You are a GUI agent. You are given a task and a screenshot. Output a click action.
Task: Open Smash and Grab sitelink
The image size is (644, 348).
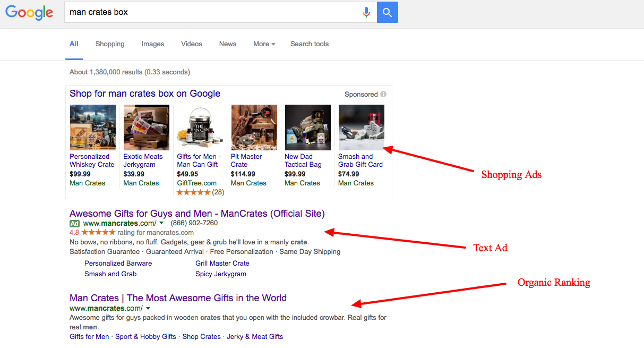[x=110, y=274]
